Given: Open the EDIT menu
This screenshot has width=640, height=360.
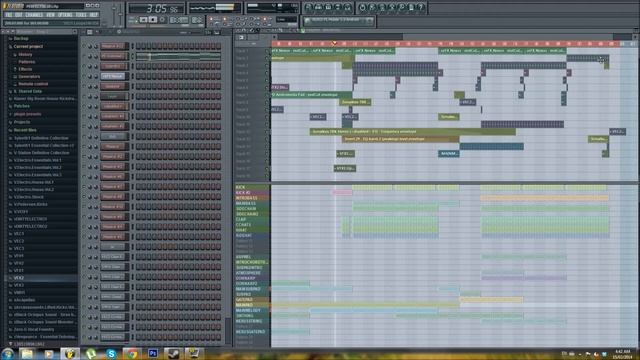Looking at the screenshot, I should (x=19, y=15).
